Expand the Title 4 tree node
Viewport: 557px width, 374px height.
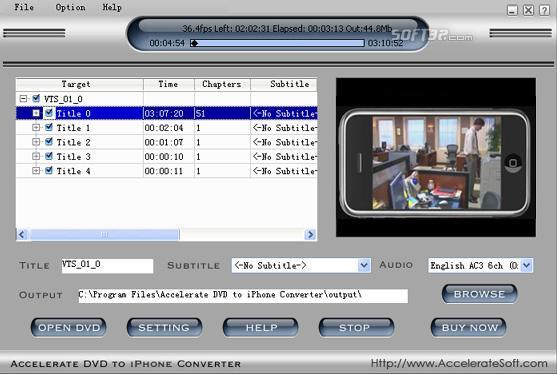[36, 170]
